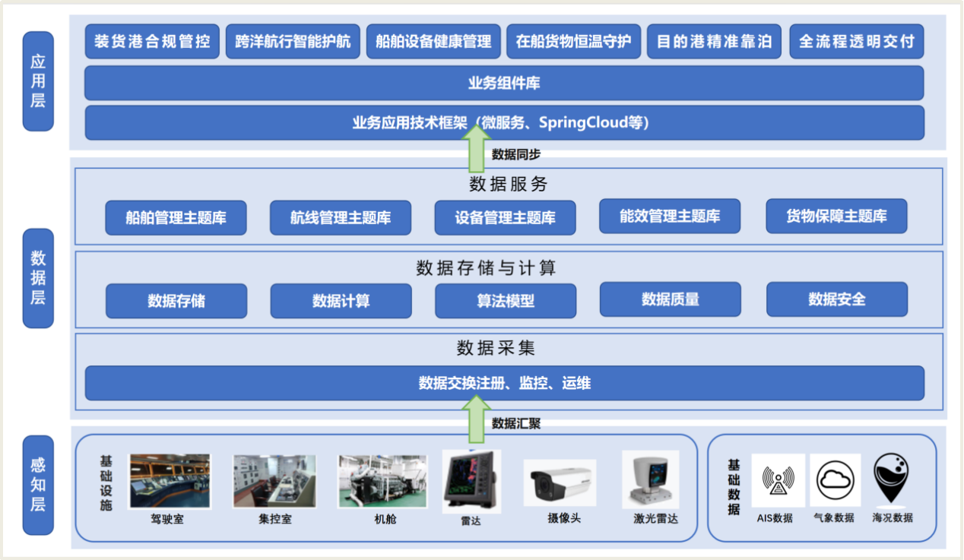Select 航线管理主题库 block
This screenshot has width=964, height=560.
340,218
